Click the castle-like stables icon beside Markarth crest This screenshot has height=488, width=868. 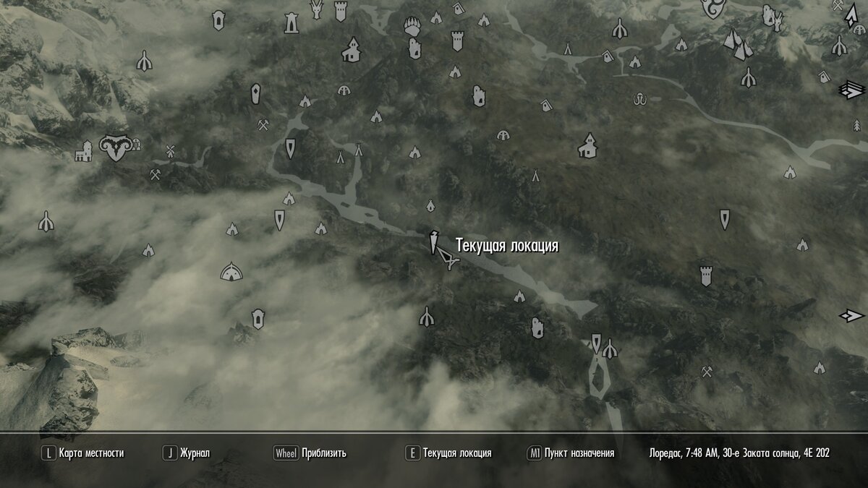84,151
